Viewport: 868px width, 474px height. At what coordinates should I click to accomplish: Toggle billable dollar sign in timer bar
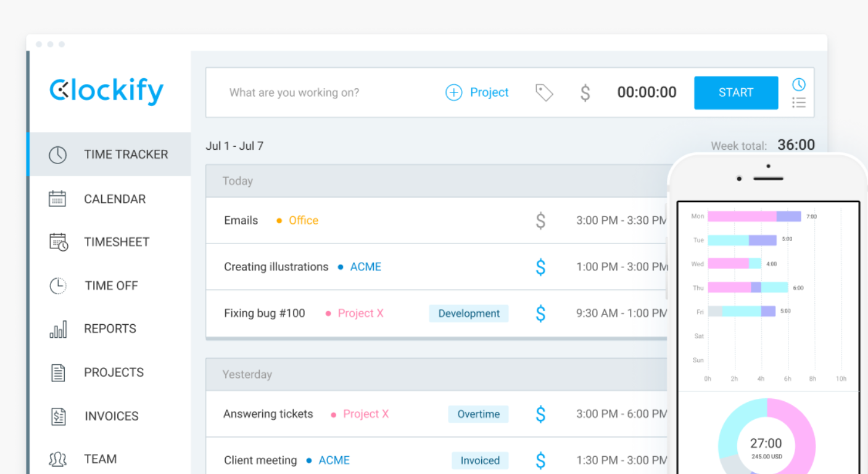[x=585, y=92]
